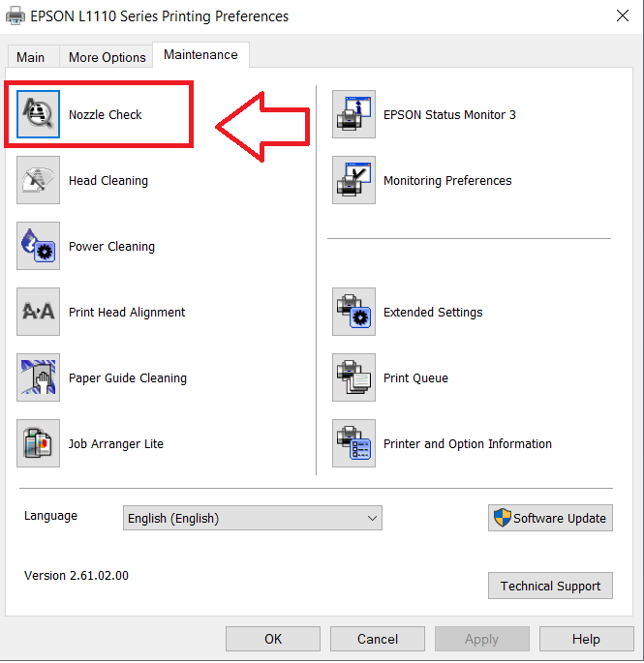Viewport: 644px width, 663px height.
Task: Select the Maintenance tab
Action: pos(200,55)
